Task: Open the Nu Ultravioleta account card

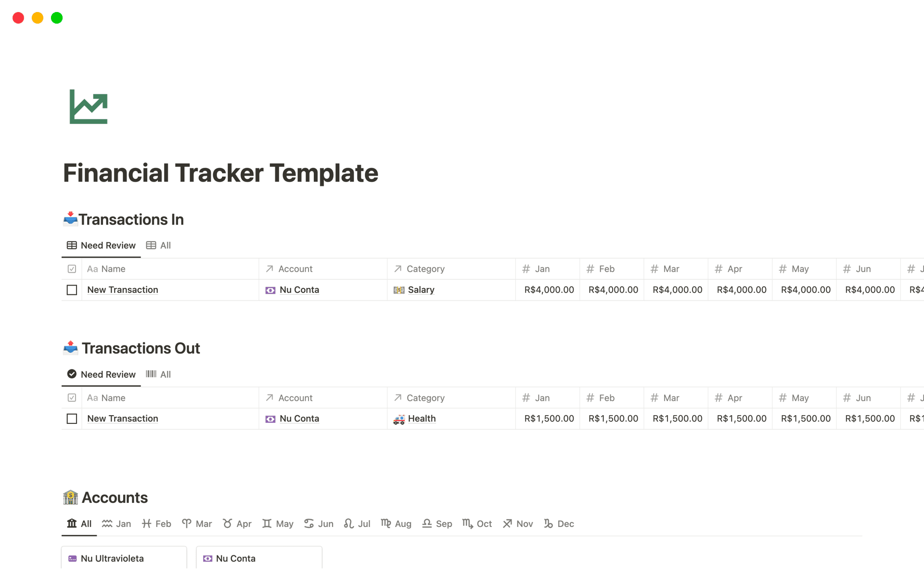Action: [112, 558]
